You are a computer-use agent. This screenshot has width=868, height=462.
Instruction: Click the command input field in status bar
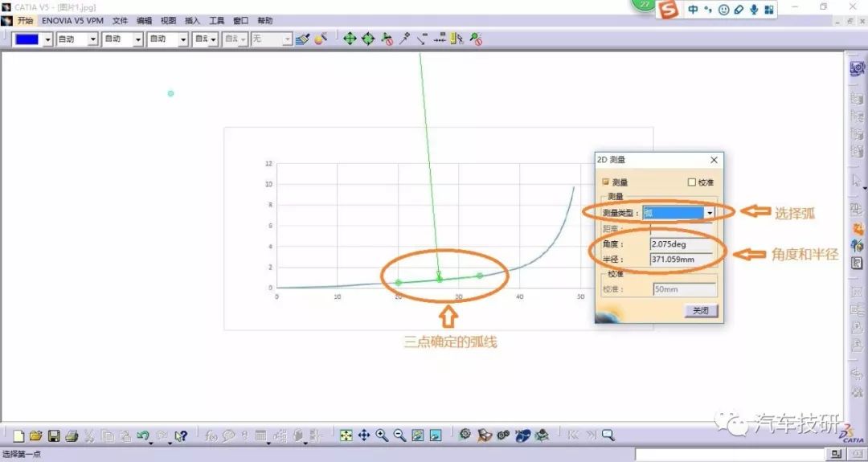click(x=731, y=454)
